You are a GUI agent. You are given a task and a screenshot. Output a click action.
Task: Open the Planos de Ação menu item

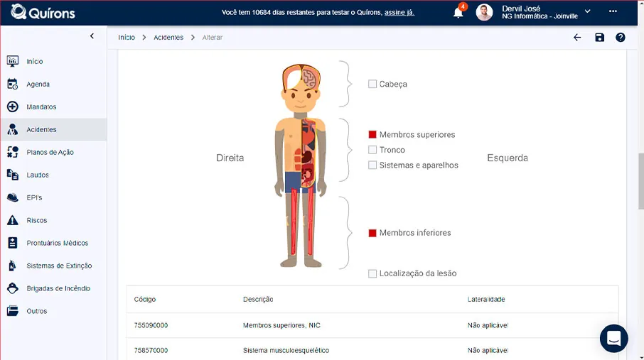coord(50,152)
